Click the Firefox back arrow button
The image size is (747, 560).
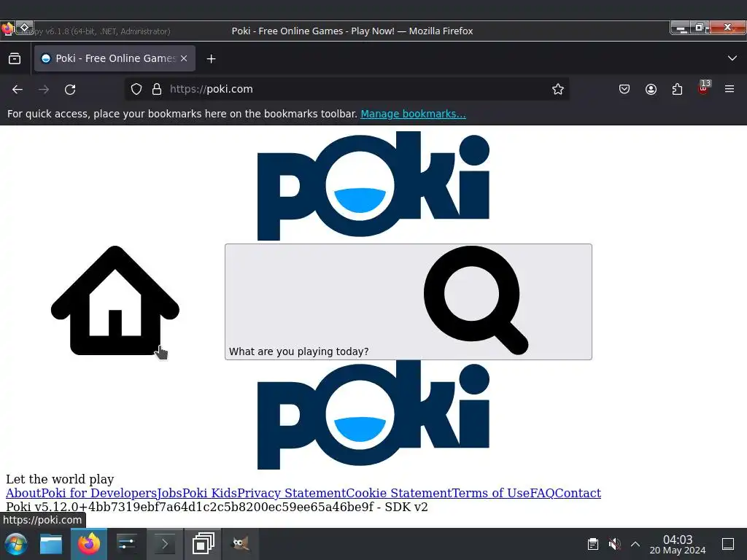coord(18,89)
